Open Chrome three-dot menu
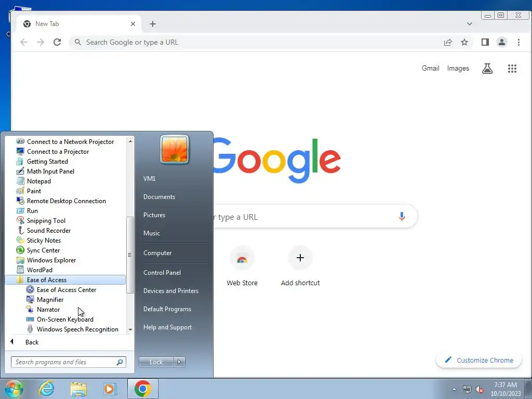The image size is (532, 399). point(518,42)
